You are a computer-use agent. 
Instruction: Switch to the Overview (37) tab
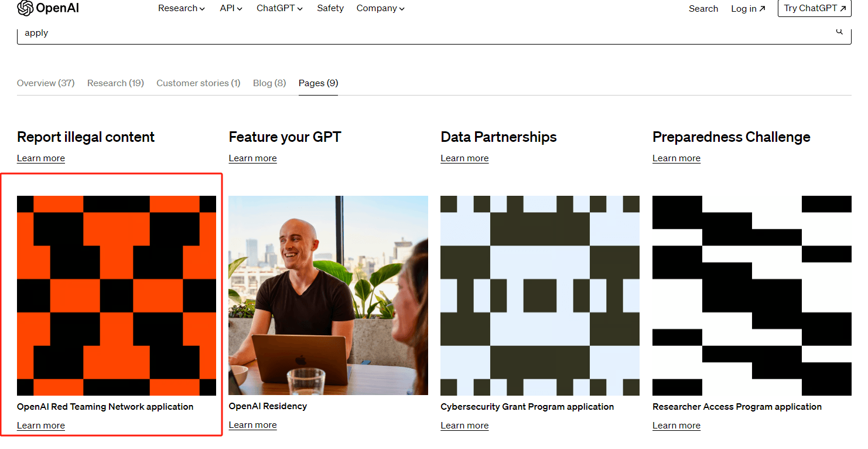(x=46, y=83)
